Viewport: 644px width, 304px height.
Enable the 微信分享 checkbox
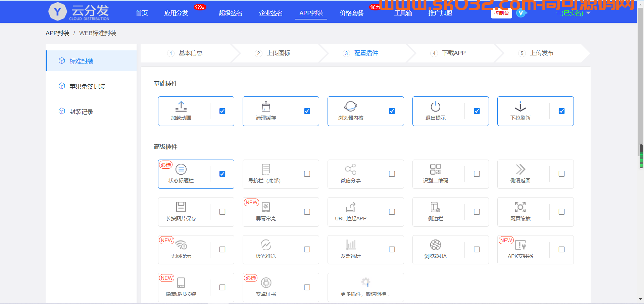pyautogui.click(x=392, y=174)
